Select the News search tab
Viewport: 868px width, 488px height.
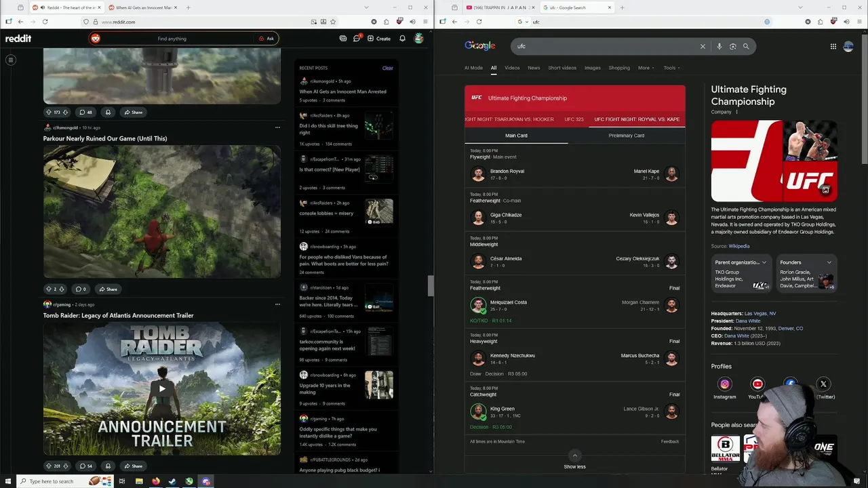click(x=534, y=68)
